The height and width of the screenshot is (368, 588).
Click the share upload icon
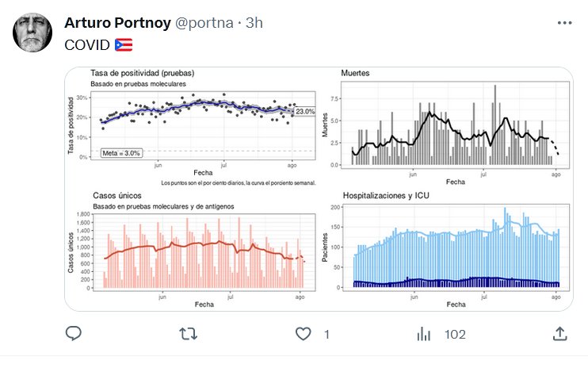point(559,334)
